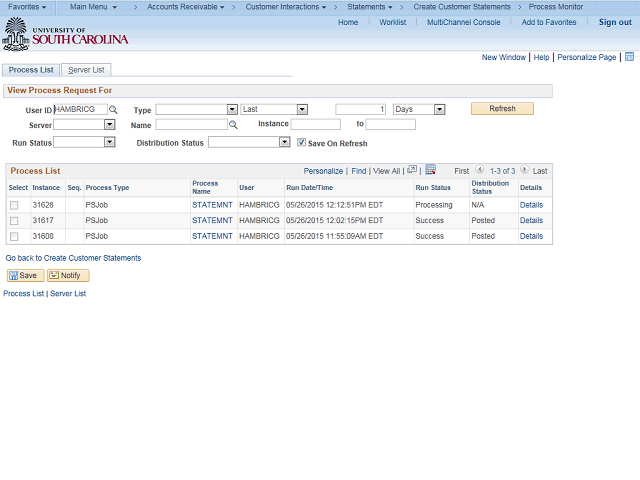
Task: Expand the Main Menu dropdown
Action: point(93,7)
